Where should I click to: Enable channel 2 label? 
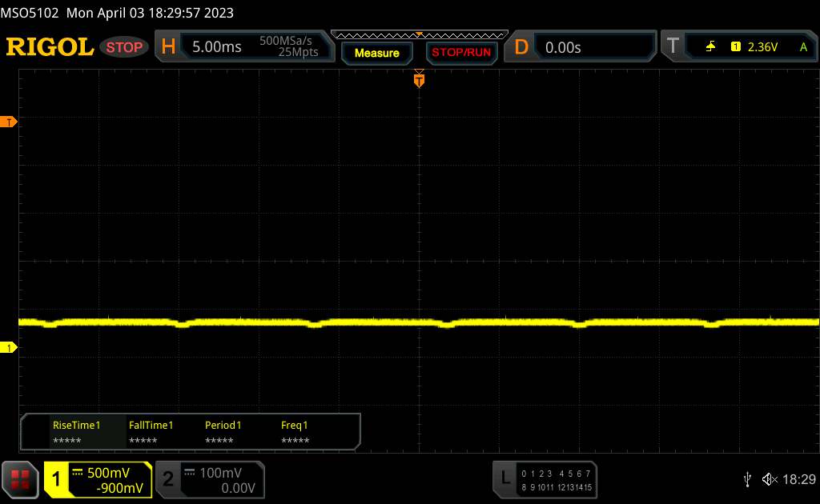(168, 479)
